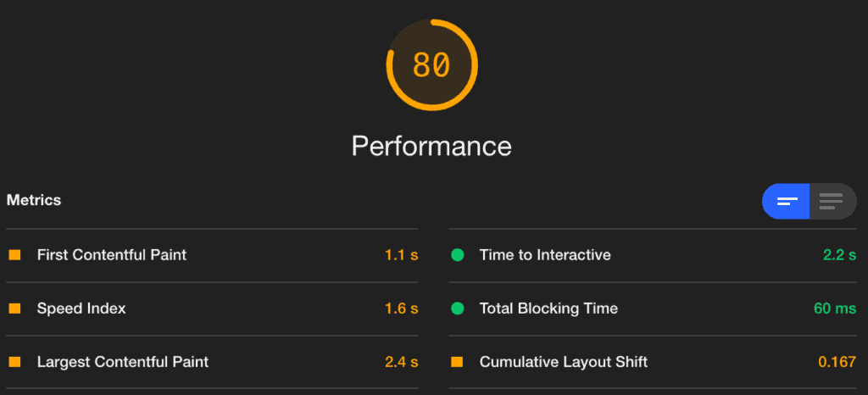
Task: Expand the First Contentful Paint metric row
Action: click(212, 255)
